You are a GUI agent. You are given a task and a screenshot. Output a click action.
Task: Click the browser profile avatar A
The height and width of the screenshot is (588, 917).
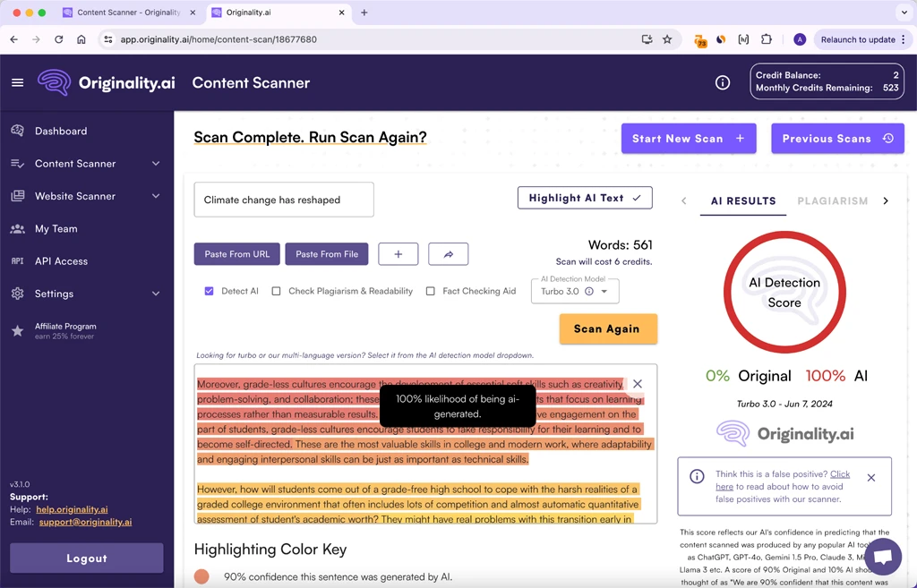800,39
